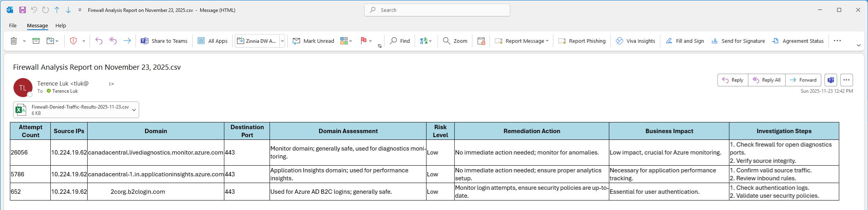Click the Share to Teams icon
Screen dimensions: 868x210
pos(145,41)
